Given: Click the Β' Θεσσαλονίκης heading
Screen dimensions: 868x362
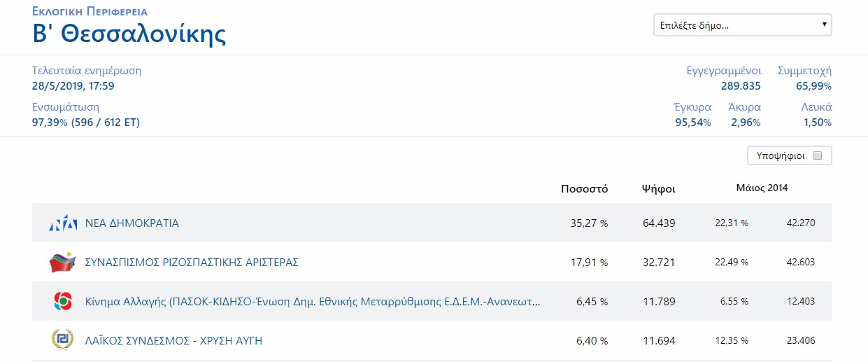Looking at the screenshot, I should pos(129,34).
